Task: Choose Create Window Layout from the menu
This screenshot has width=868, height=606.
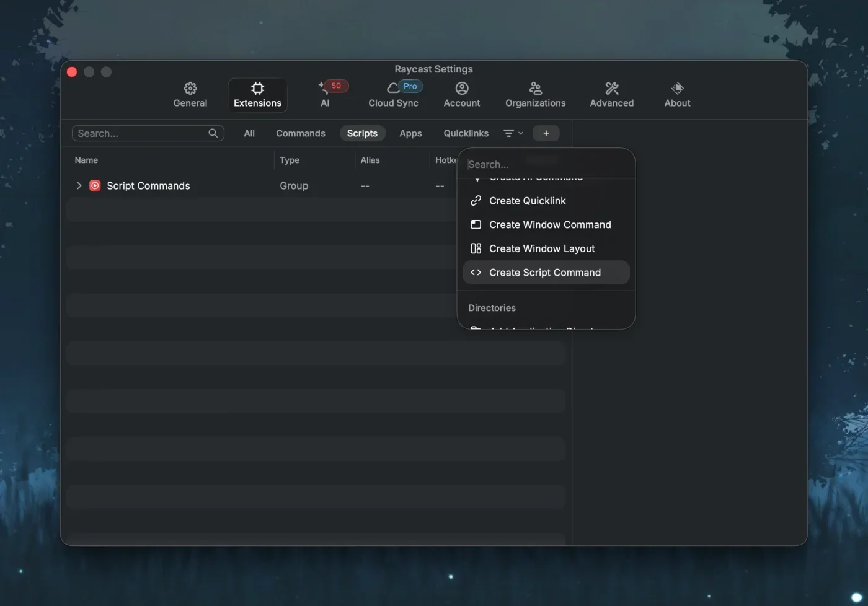Action: pos(542,248)
